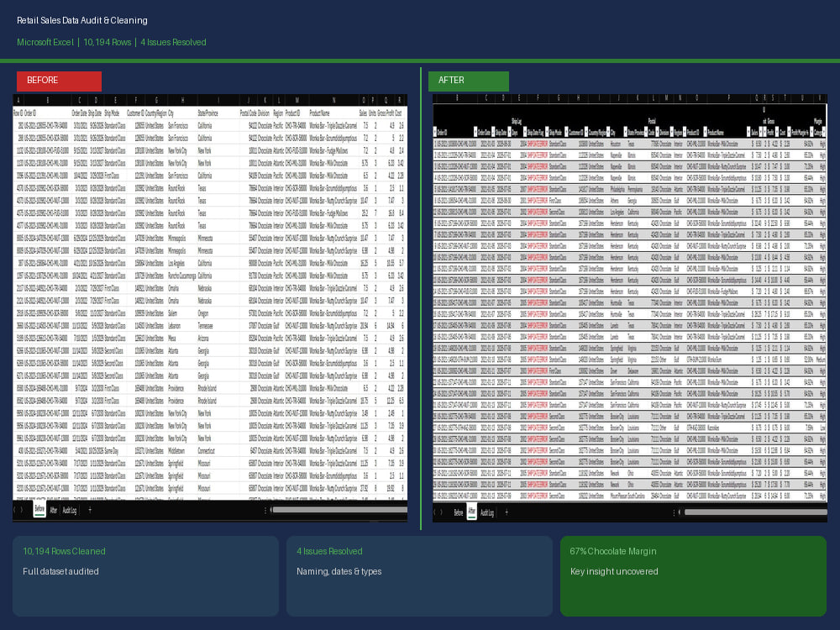840x630 pixels.
Task: Open Sales filter dropdown in After sheet
Action: tap(761, 132)
